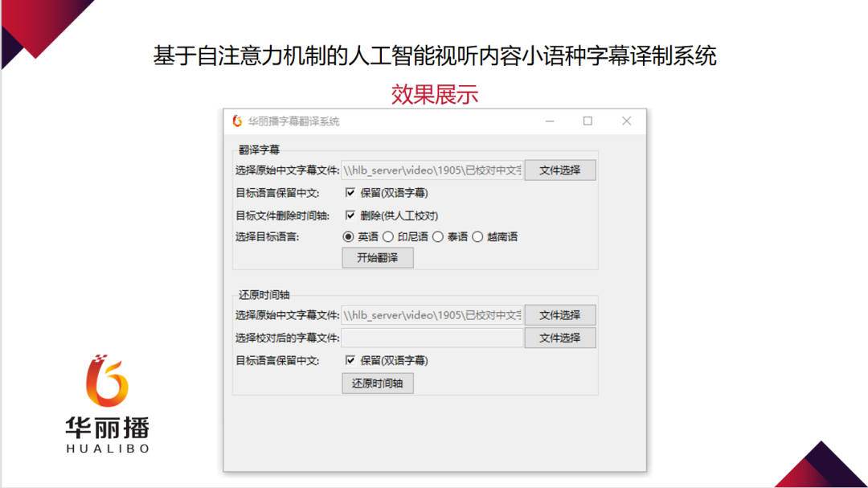Viewport: 868px width, 488px height.
Task: Close the 华丽播字幕翻译系统 window
Action: (627, 121)
